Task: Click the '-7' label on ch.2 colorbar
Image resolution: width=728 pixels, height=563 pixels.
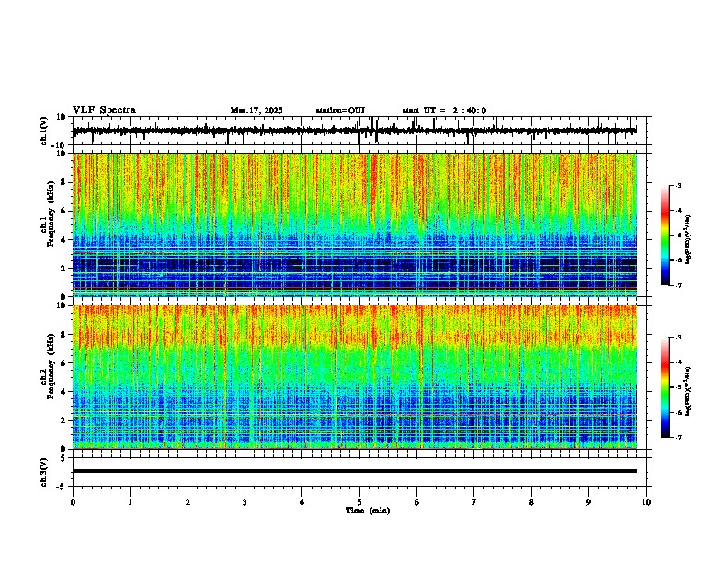Action: [678, 438]
